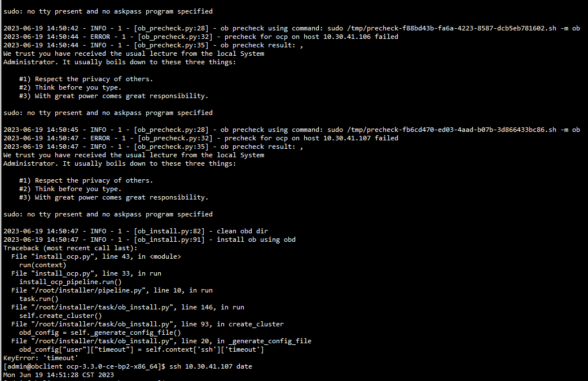This screenshot has height=381, width=588.
Task: Click the 'clean obd dir' log line
Action: tap(136, 231)
